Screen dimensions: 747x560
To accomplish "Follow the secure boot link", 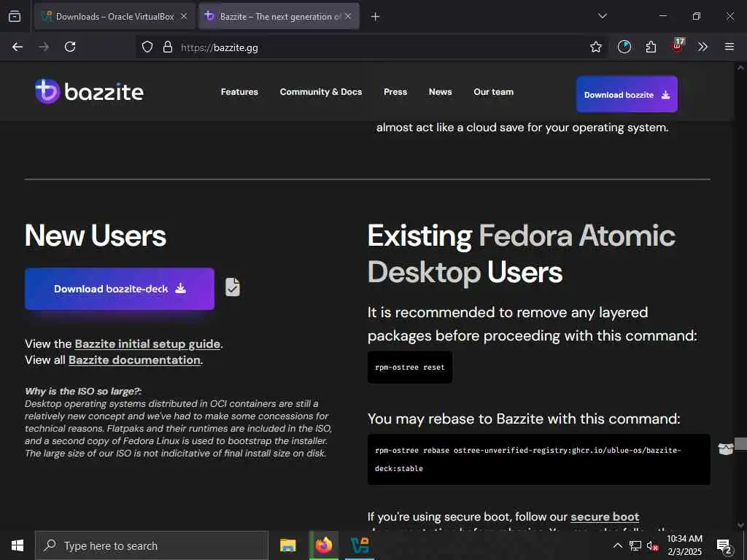I will [x=605, y=517].
